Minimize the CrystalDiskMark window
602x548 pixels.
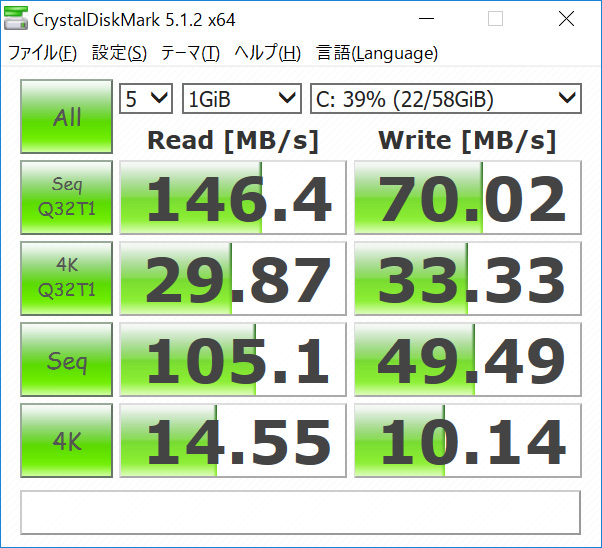coord(426,18)
